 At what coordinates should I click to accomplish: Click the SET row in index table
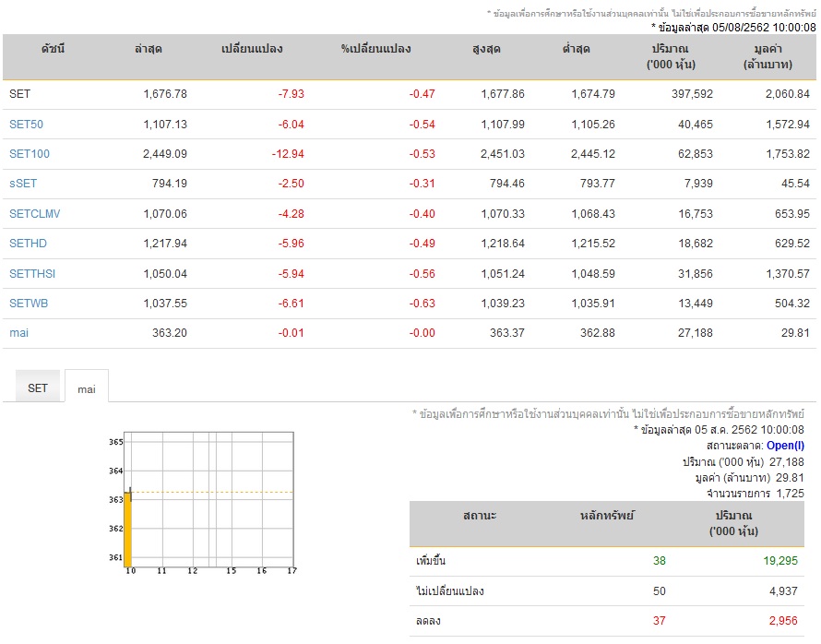410,94
